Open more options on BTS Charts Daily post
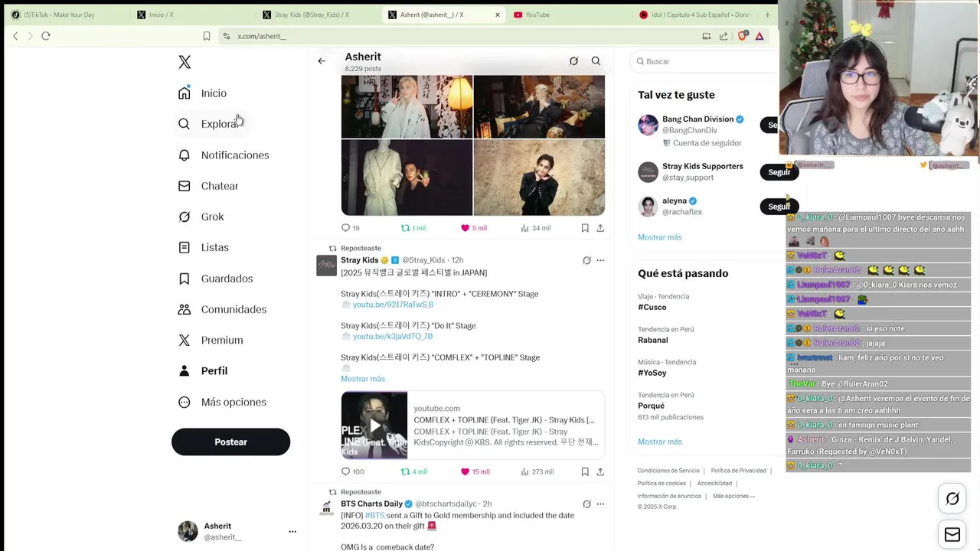Viewport: 980px width, 551px height. pyautogui.click(x=600, y=504)
